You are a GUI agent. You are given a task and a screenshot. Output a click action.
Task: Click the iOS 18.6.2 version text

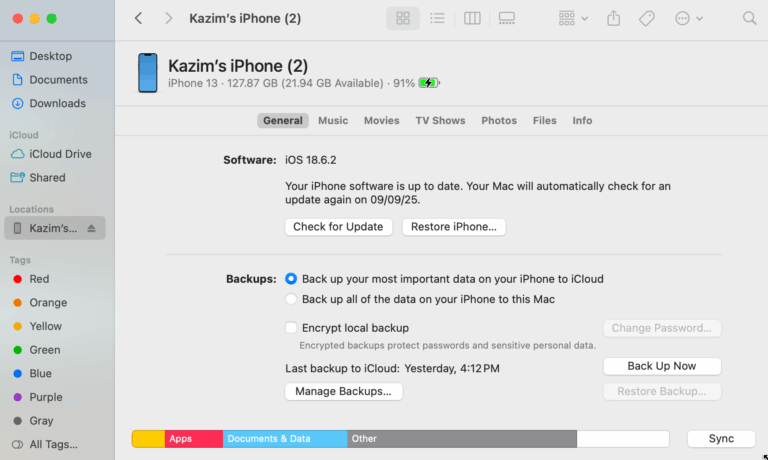coord(311,160)
